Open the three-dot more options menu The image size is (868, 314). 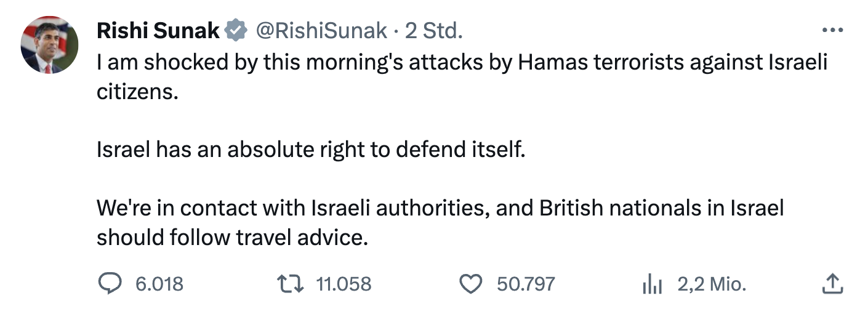point(832,30)
